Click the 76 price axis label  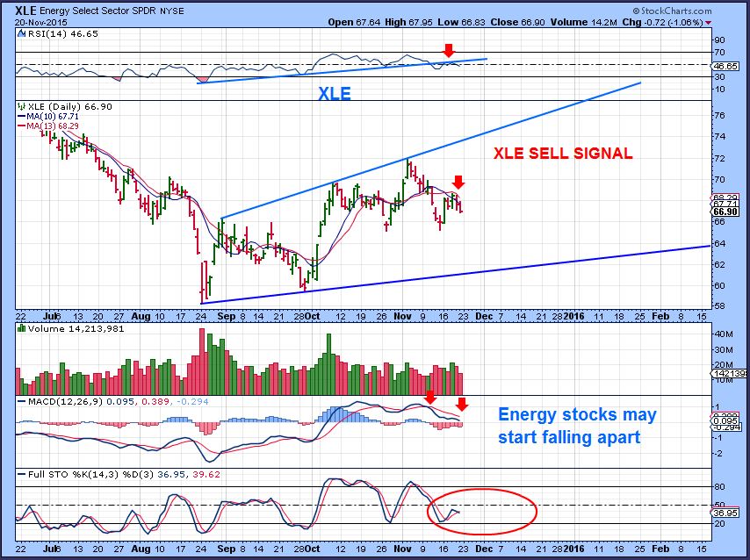click(x=720, y=115)
